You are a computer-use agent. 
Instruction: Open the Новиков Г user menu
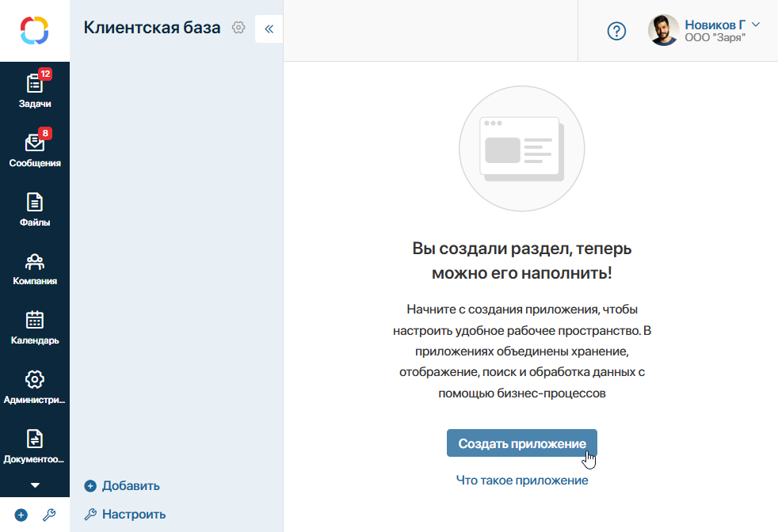(x=722, y=25)
